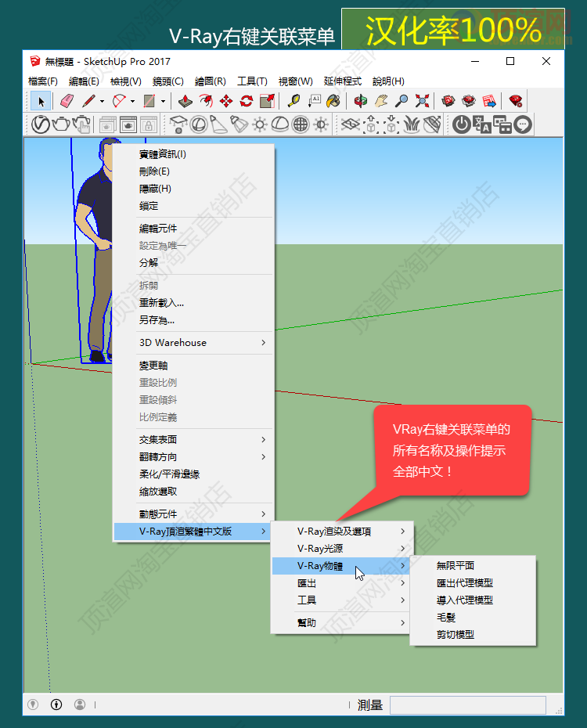The image size is (587, 728).
Task: Create a V-Ray plane light
Action: tap(178, 125)
